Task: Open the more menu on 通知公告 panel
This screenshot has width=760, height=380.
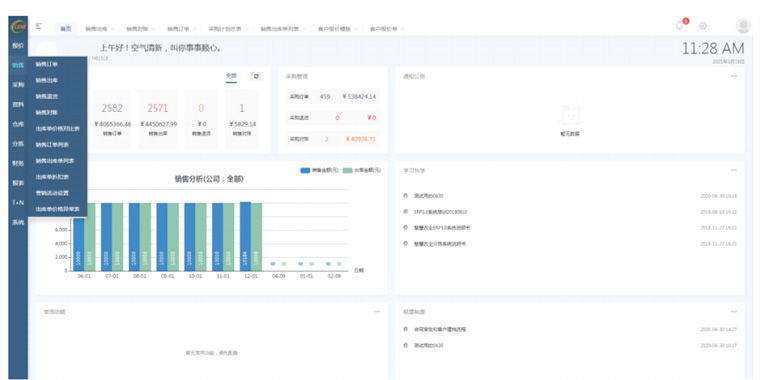Action: [734, 76]
